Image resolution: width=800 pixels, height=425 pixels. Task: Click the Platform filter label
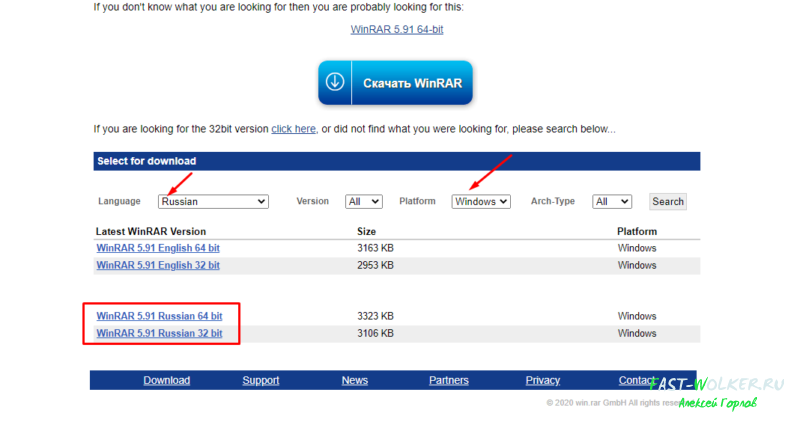coord(417,201)
